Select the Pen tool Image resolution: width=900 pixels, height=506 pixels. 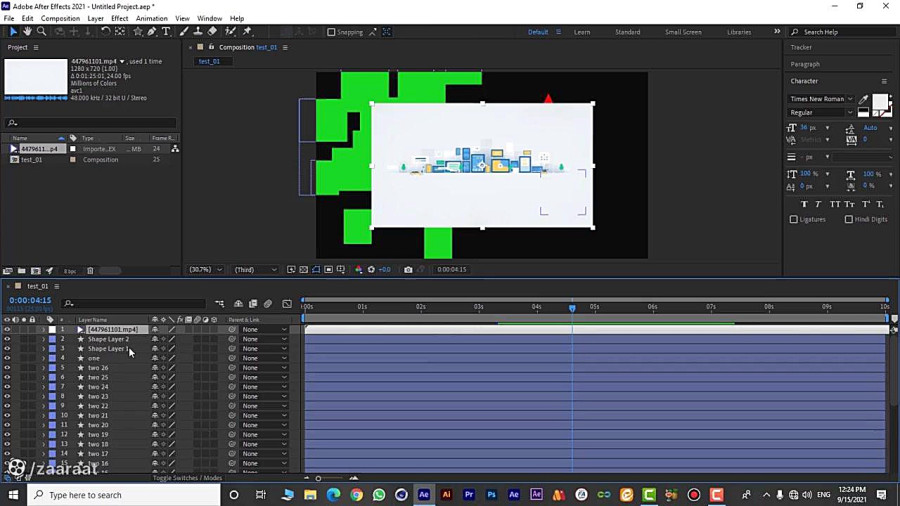click(x=152, y=32)
